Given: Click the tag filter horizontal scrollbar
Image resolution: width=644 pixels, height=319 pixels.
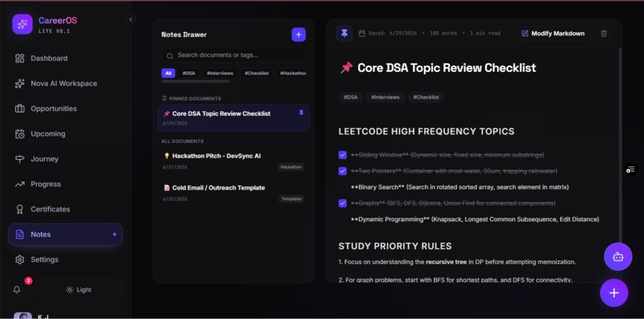Looking at the screenshot, I should pos(196,82).
